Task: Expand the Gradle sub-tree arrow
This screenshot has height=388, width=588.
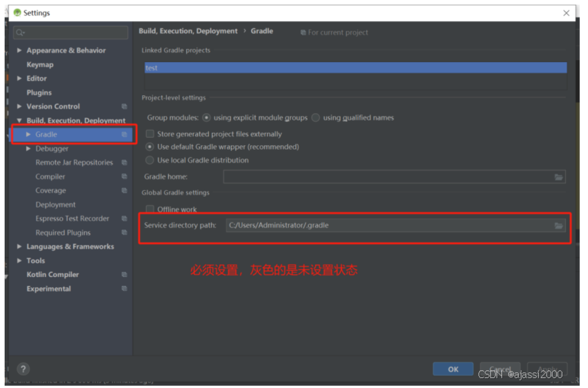Action: pyautogui.click(x=29, y=134)
